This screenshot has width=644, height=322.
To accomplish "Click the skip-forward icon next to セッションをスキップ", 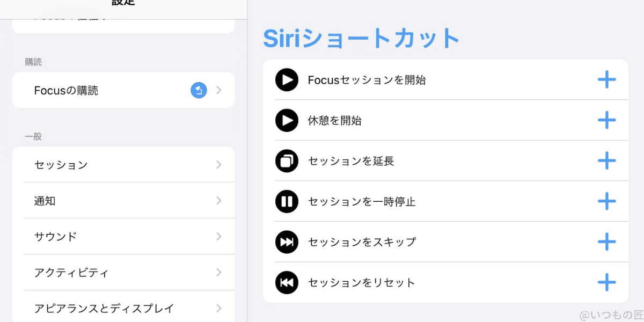I will pos(287,241).
